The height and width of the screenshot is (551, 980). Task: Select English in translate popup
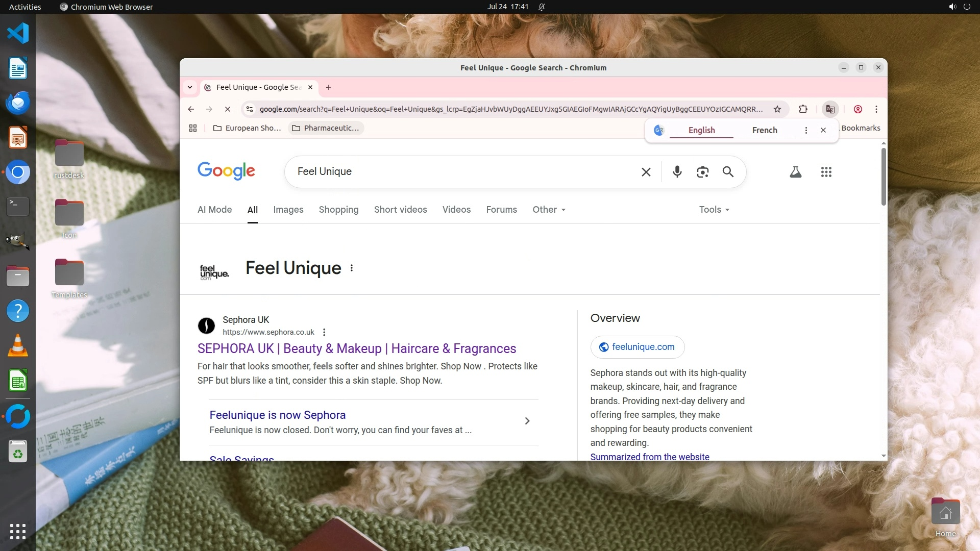[701, 130]
